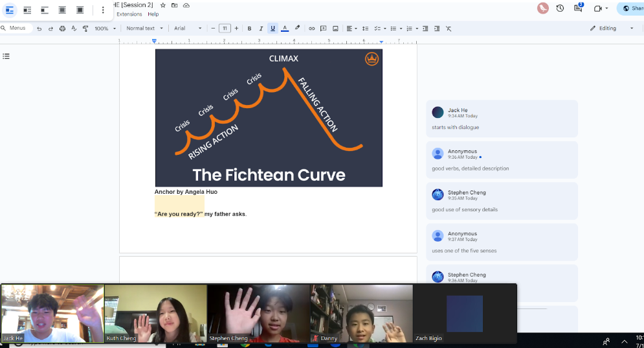Select Ruth Cheng's video tile

[x=156, y=314]
